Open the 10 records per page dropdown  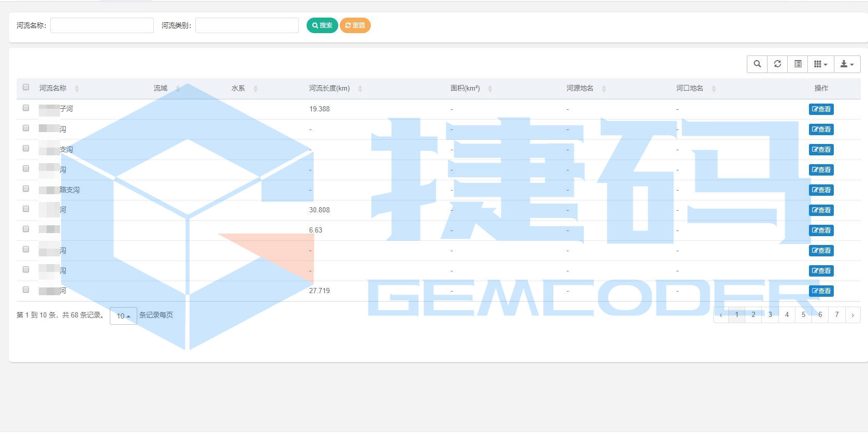(x=123, y=316)
